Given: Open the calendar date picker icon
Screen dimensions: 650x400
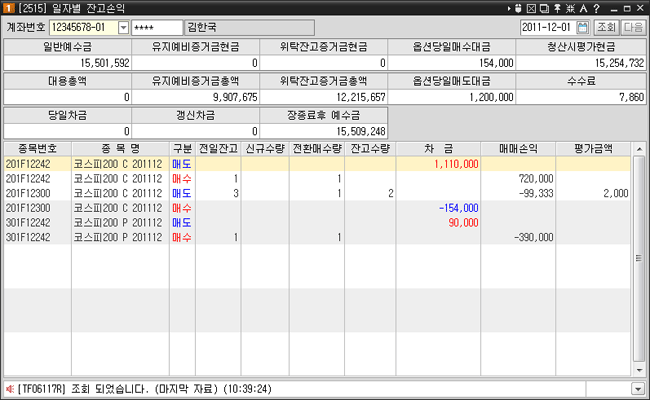Looking at the screenshot, I should coord(583,28).
